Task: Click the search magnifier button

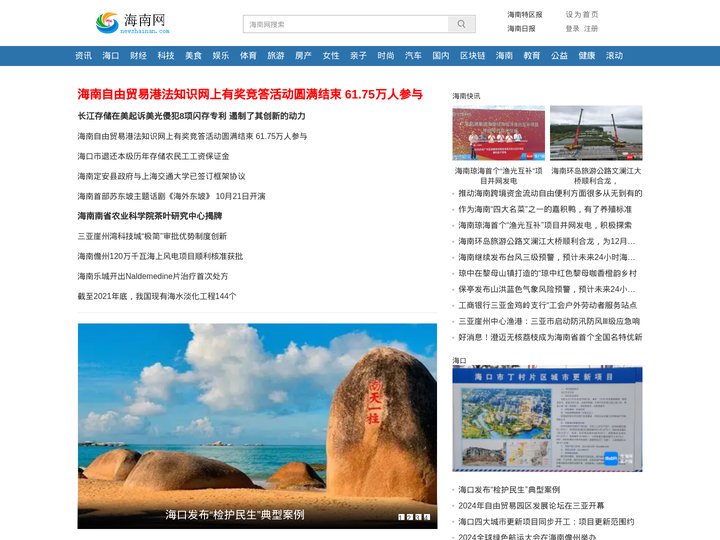Action: tap(461, 24)
